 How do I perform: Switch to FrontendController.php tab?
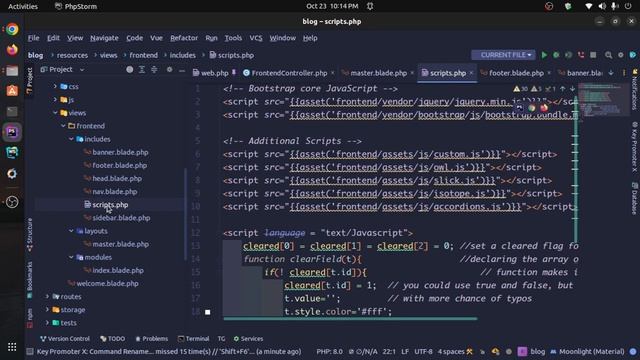pos(289,73)
